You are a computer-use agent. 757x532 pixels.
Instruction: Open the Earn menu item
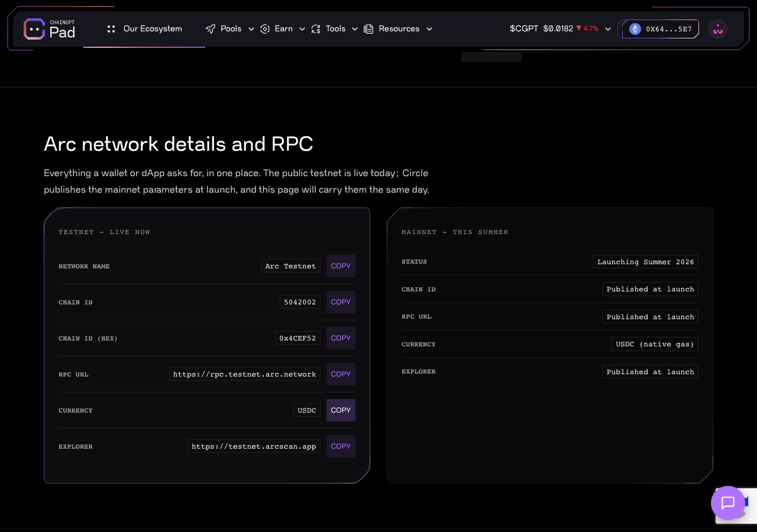pos(284,29)
